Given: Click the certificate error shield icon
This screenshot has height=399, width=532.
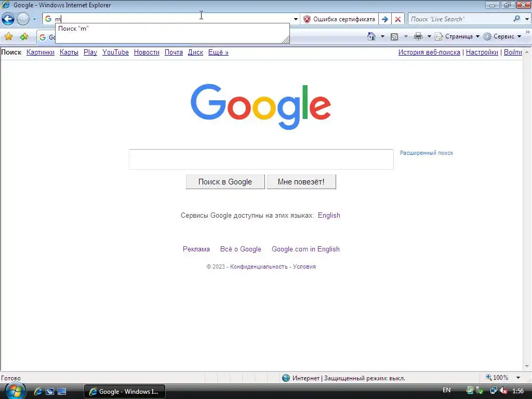Looking at the screenshot, I should pyautogui.click(x=307, y=19).
